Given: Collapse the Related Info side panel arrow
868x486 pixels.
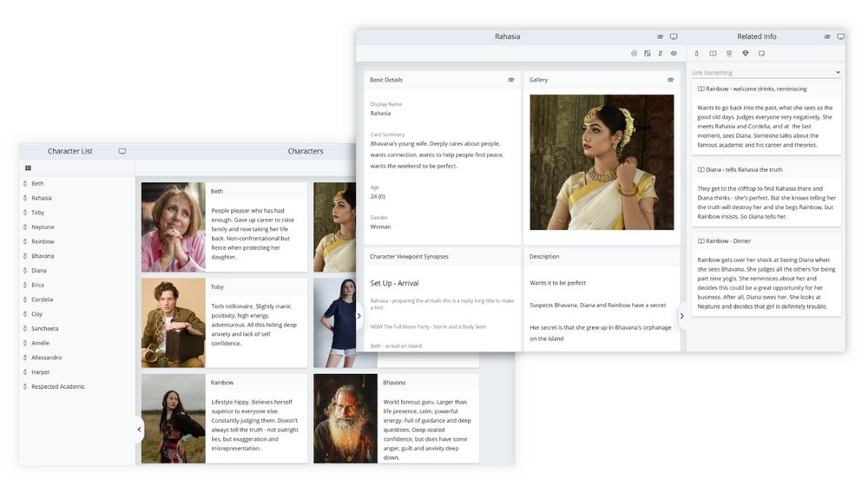Looking at the screenshot, I should point(682,316).
